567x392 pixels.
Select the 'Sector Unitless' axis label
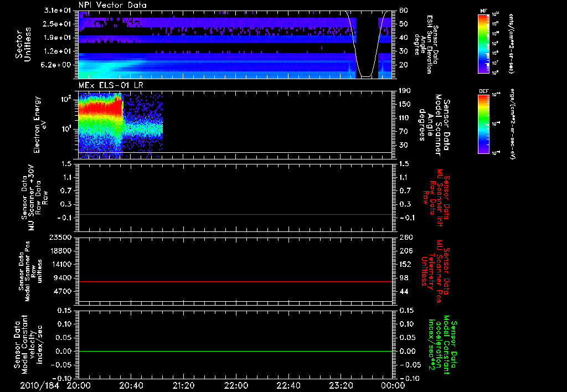click(x=23, y=44)
